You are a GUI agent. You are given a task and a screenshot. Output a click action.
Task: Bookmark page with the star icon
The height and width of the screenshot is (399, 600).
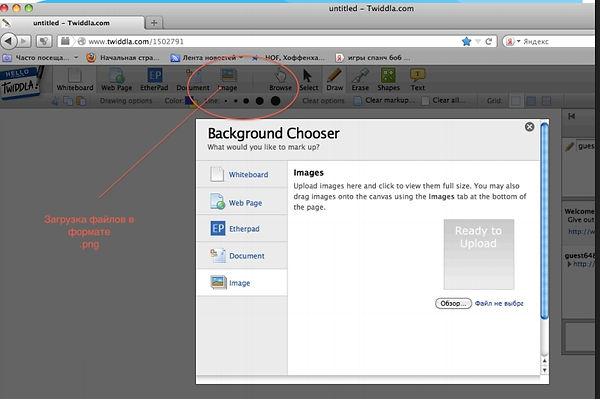click(x=466, y=41)
